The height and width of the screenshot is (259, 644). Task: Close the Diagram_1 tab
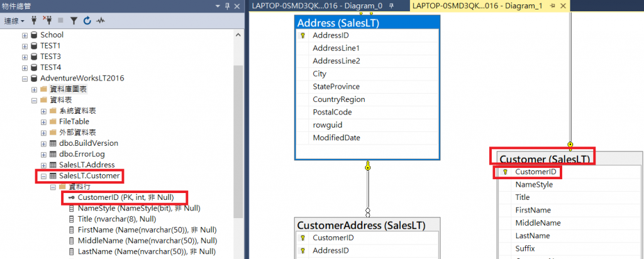pos(563,6)
